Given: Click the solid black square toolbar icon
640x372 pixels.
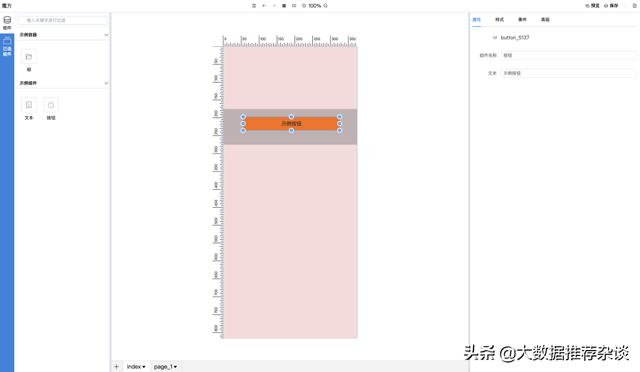Looking at the screenshot, I should point(284,6).
